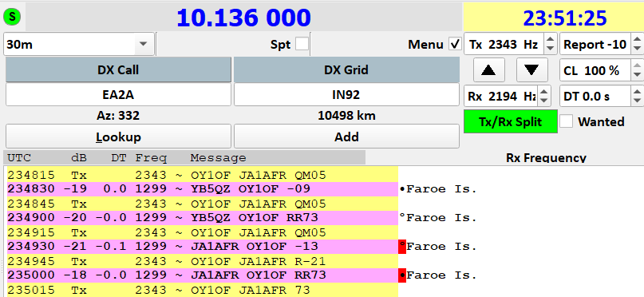Increase the Tx 2343 Hz value

[x=551, y=39]
